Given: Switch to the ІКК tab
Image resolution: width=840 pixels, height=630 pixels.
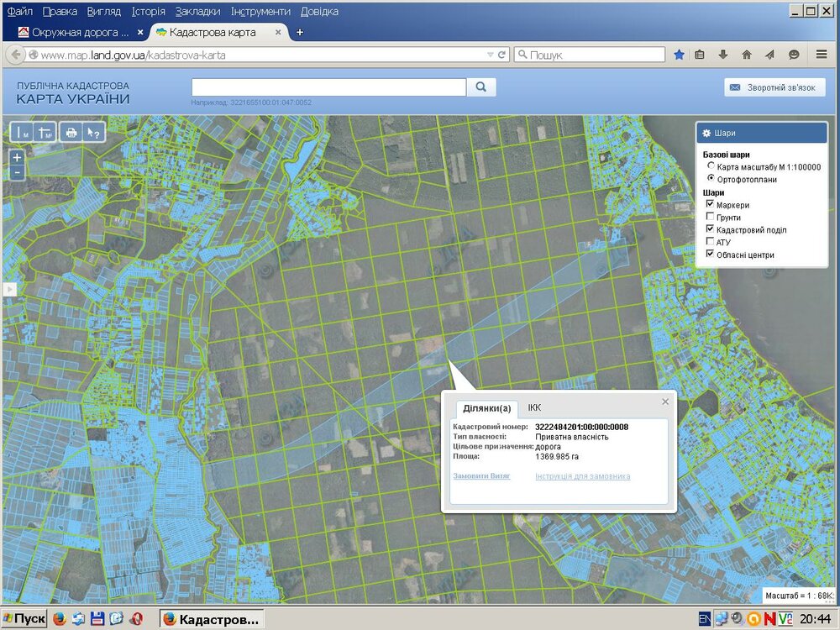Looking at the screenshot, I should [534, 407].
